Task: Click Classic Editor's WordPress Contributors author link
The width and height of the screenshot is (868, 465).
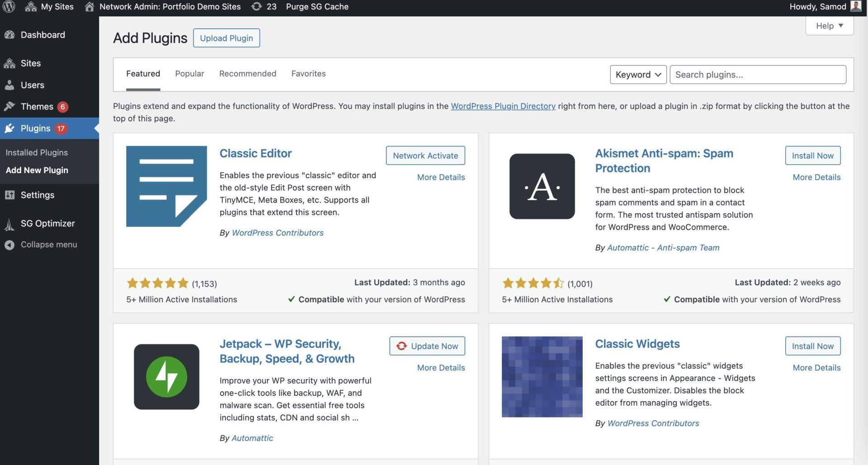Action: click(278, 232)
